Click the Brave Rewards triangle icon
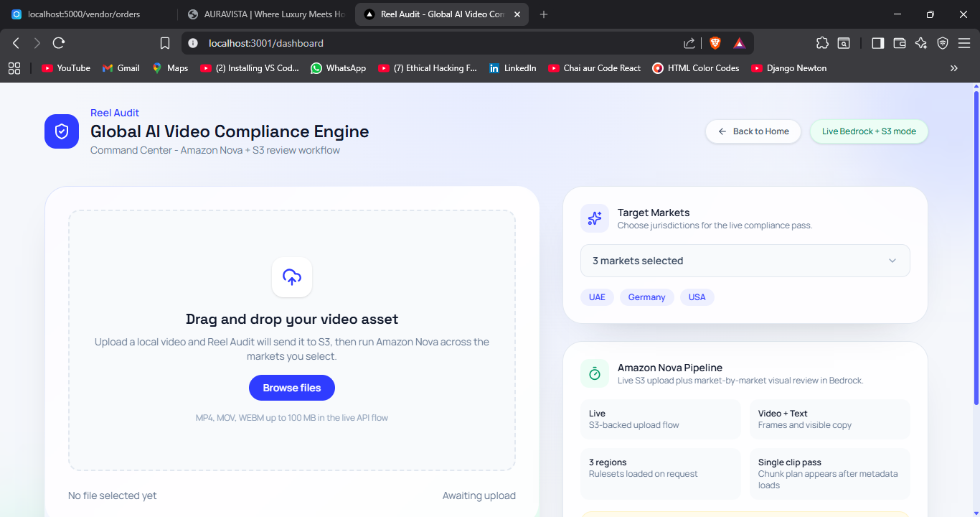980x517 pixels. pyautogui.click(x=739, y=43)
